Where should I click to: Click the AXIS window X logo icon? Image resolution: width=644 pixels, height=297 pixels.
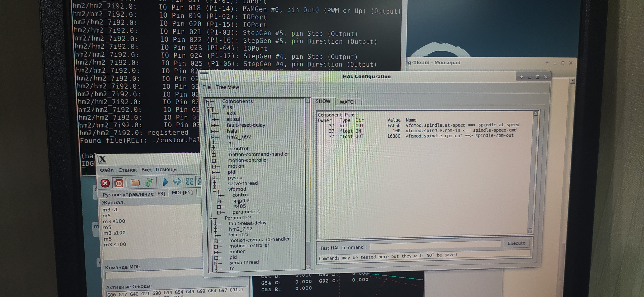pyautogui.click(x=102, y=159)
